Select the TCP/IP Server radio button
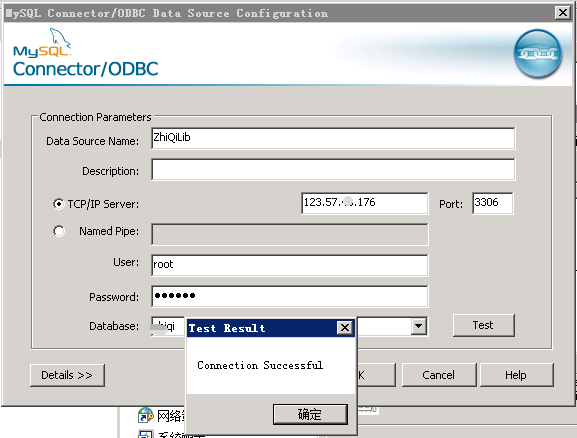 click(x=59, y=204)
